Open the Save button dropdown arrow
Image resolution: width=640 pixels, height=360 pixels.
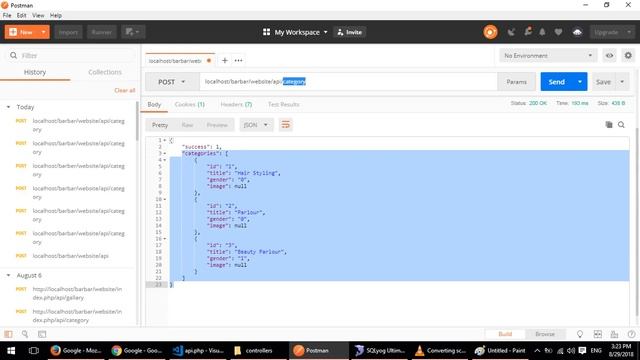[622, 82]
